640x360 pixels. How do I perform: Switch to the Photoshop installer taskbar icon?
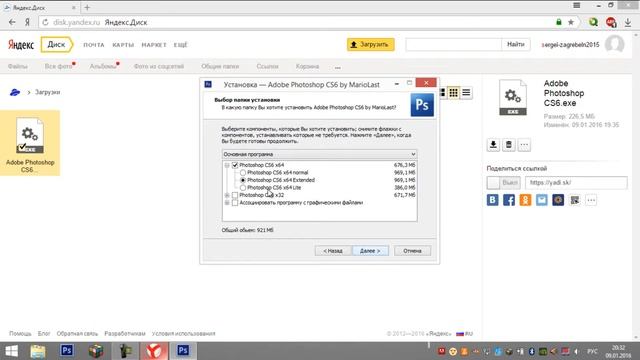(x=183, y=351)
